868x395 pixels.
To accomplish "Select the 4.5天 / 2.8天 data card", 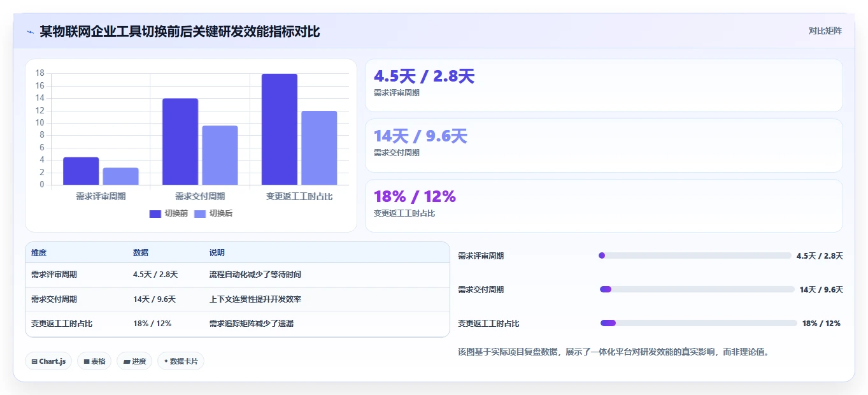I will click(x=604, y=85).
